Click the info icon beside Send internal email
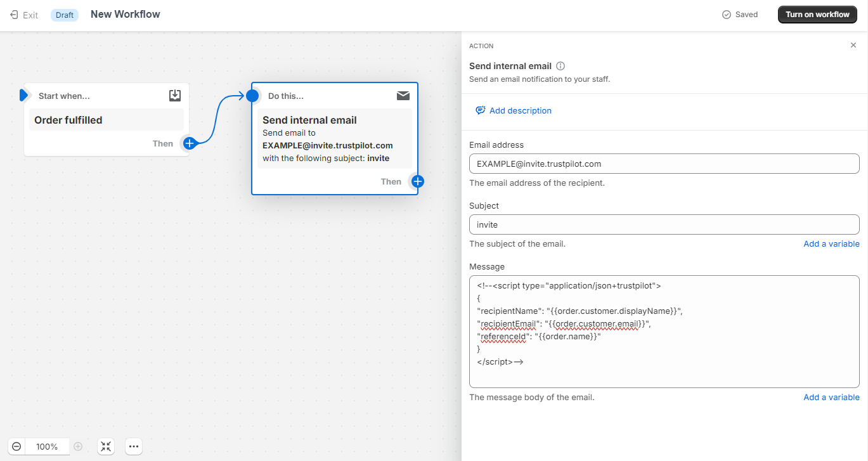The image size is (868, 461). tap(560, 66)
